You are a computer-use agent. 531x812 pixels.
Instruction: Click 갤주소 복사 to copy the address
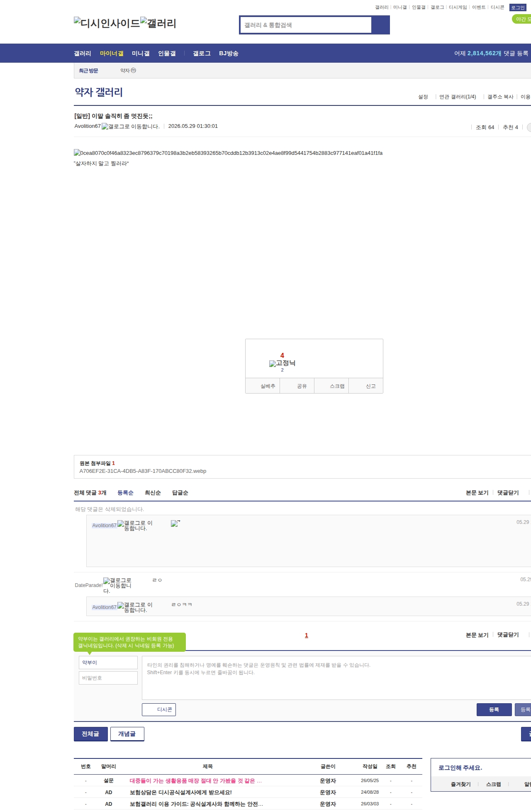500,97
